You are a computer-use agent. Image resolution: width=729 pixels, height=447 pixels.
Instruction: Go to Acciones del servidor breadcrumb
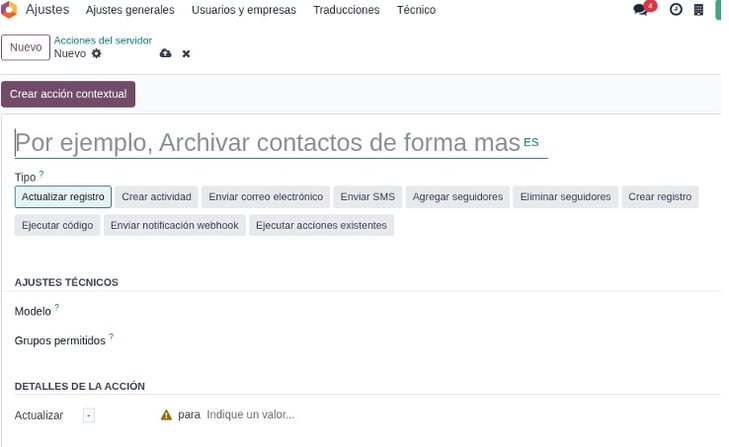(x=103, y=40)
